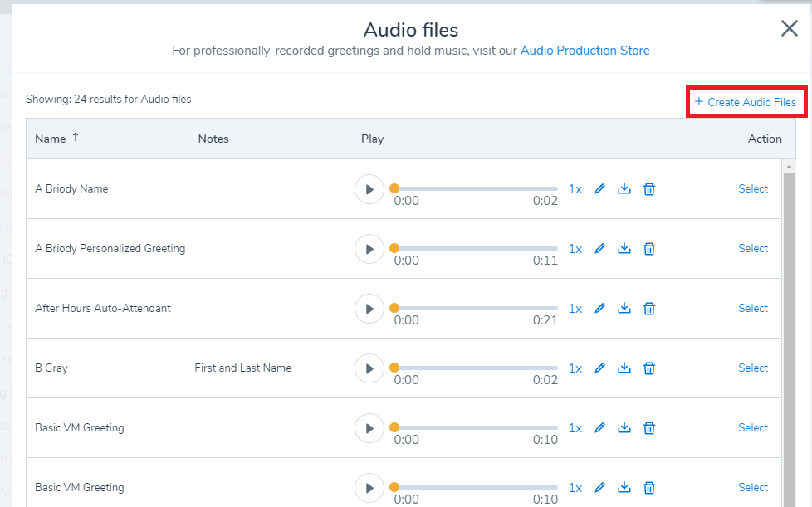This screenshot has width=812, height=507.
Task: Edit the first Basic VM Greeting
Action: tap(600, 427)
